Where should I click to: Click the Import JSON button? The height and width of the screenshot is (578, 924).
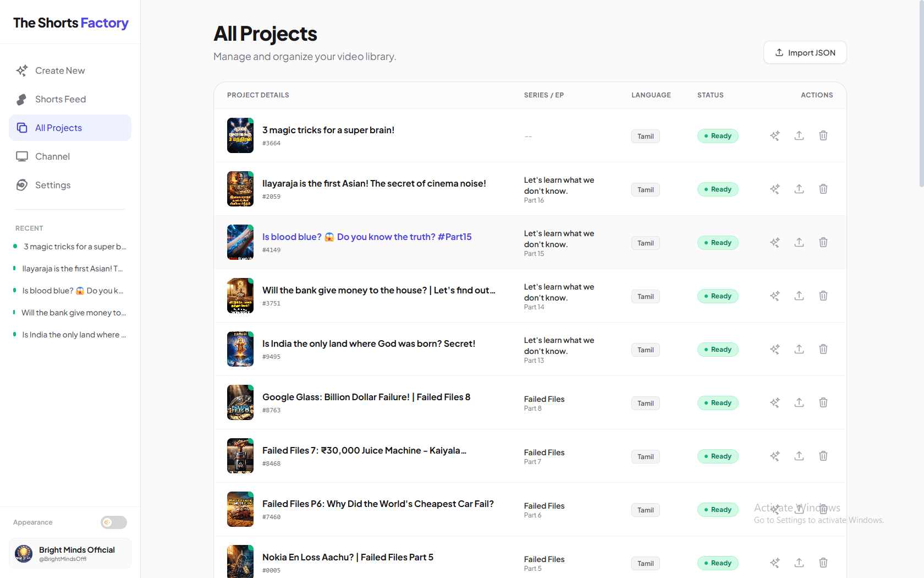coord(805,53)
